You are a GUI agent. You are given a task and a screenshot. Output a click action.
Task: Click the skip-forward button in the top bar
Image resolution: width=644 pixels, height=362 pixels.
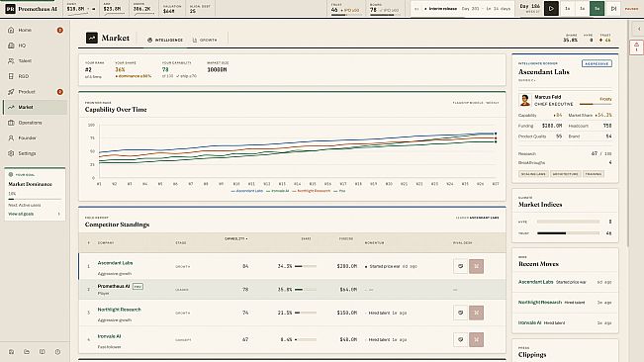point(613,9)
